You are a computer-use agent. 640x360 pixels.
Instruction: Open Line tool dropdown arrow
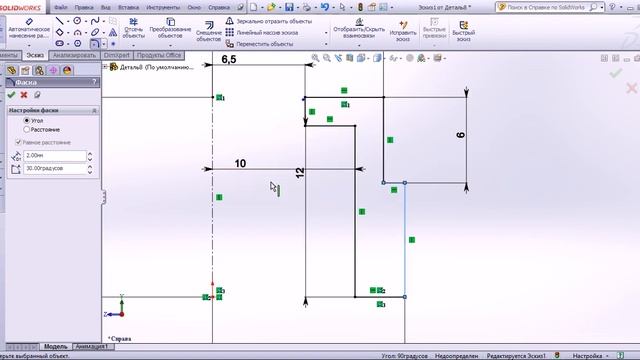click(68, 21)
